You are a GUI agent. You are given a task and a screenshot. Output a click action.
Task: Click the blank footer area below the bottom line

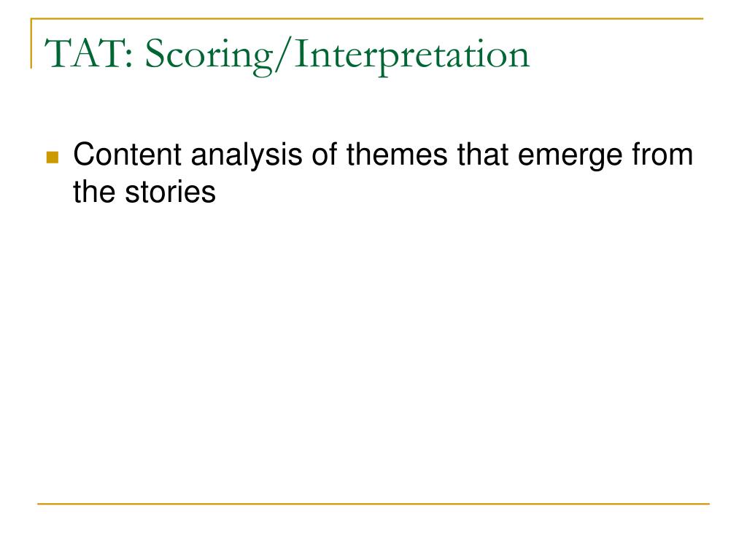(373, 532)
